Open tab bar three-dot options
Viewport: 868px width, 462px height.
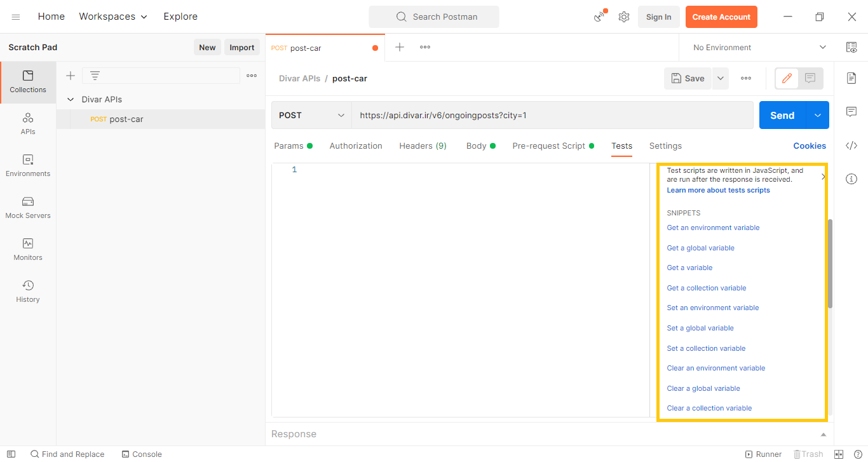pos(425,47)
